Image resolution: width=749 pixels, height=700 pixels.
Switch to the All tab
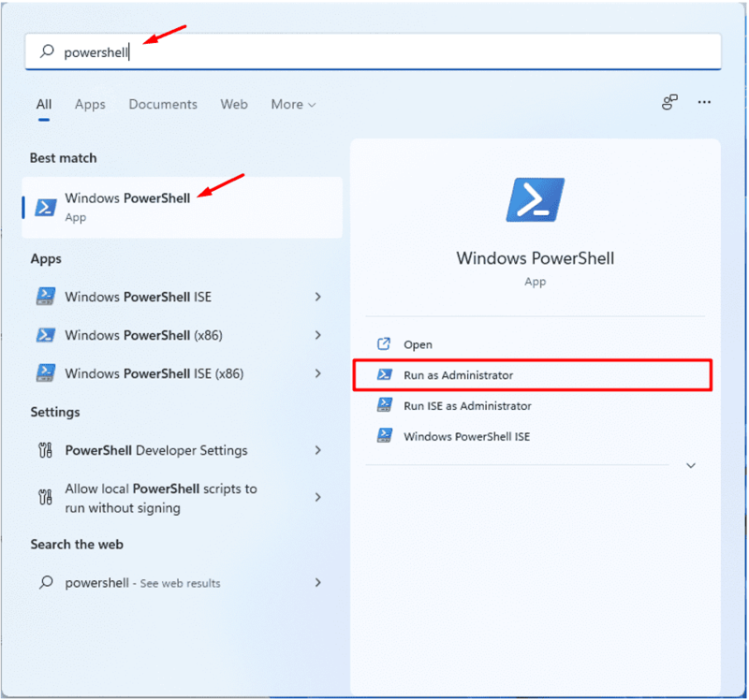pyautogui.click(x=44, y=104)
